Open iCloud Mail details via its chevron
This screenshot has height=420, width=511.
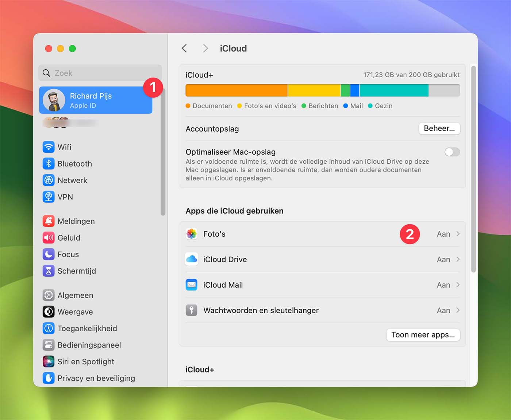[458, 285]
